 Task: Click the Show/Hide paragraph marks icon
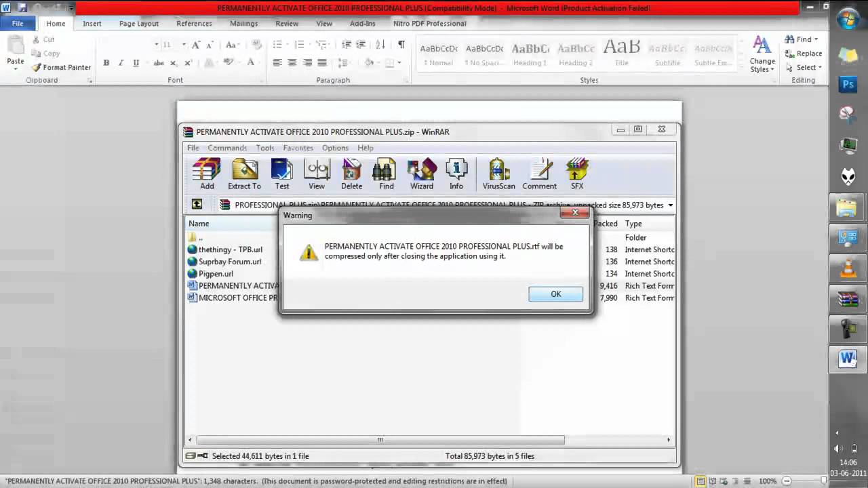pos(401,45)
